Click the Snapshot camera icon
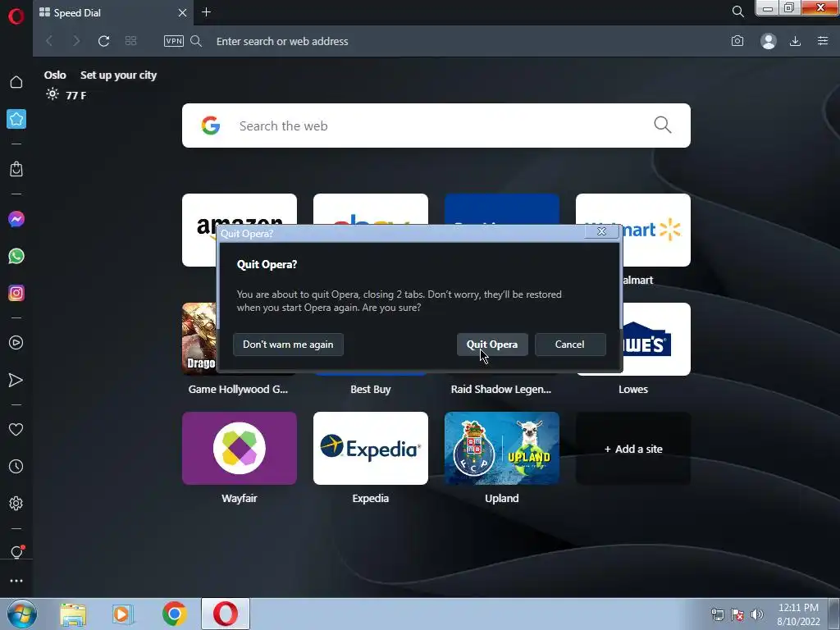Image resolution: width=840 pixels, height=630 pixels. click(737, 41)
